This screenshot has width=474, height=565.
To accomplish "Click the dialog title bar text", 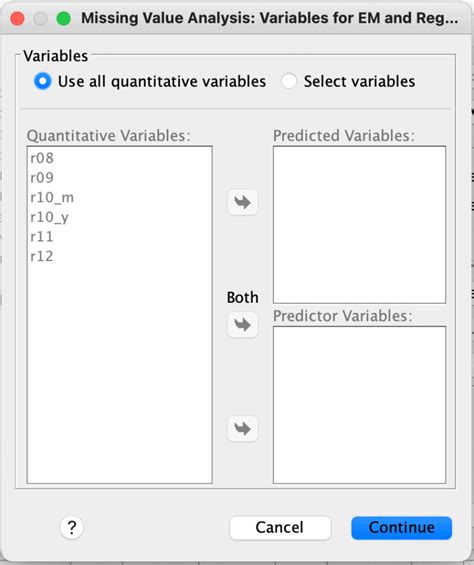I will coord(270,18).
